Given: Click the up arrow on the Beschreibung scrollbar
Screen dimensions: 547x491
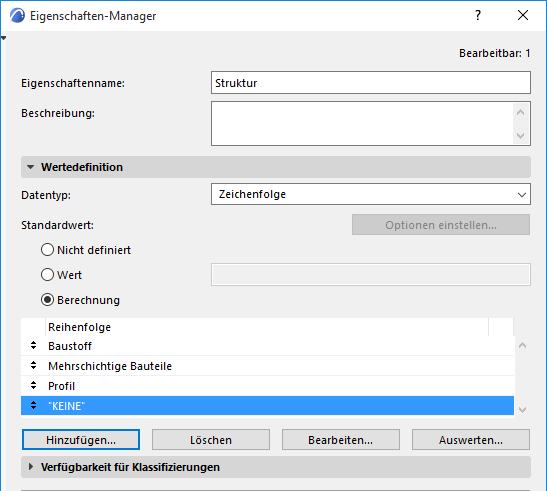Looking at the screenshot, I should pyautogui.click(x=521, y=112).
